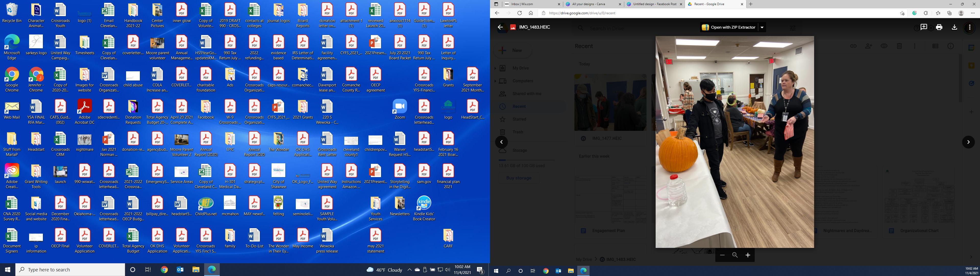
Task: Download IMG_1483.HEIC using the download icon
Action: (x=954, y=27)
